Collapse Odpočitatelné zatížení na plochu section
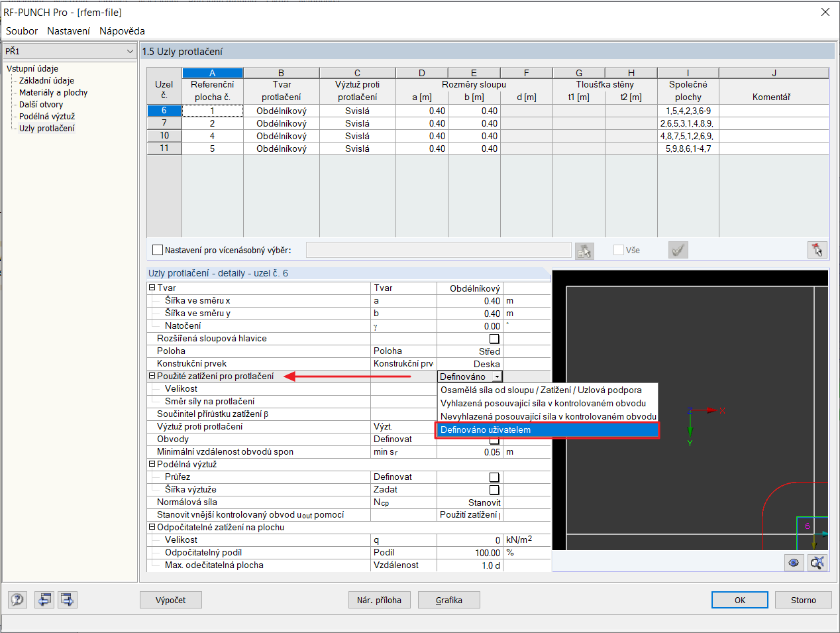The width and height of the screenshot is (840, 633). click(152, 527)
